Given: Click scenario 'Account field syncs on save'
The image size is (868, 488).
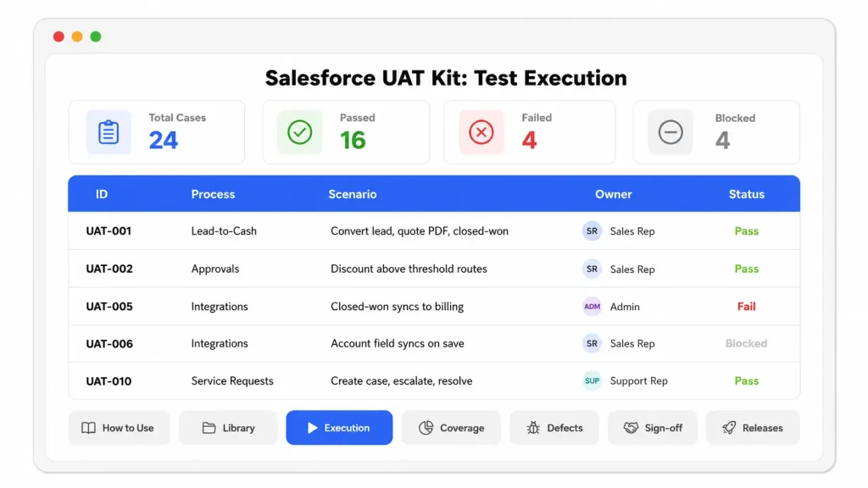Looking at the screenshot, I should 398,344.
